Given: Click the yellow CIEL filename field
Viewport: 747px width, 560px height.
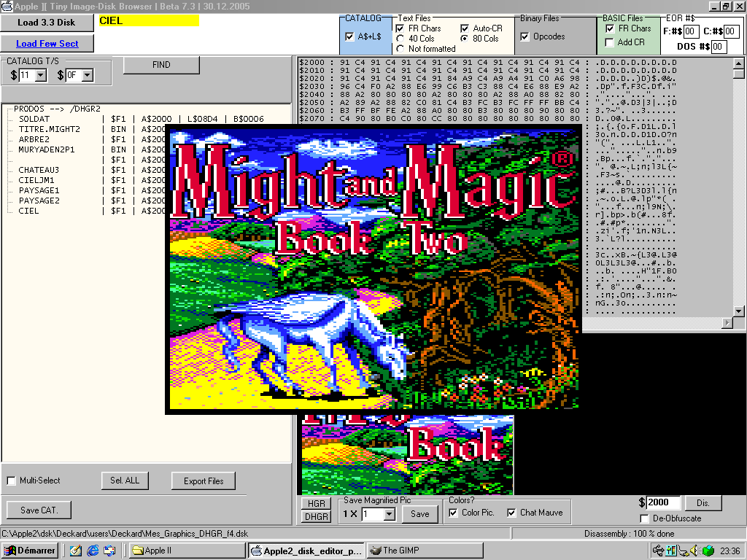Looking at the screenshot, I should click(149, 20).
